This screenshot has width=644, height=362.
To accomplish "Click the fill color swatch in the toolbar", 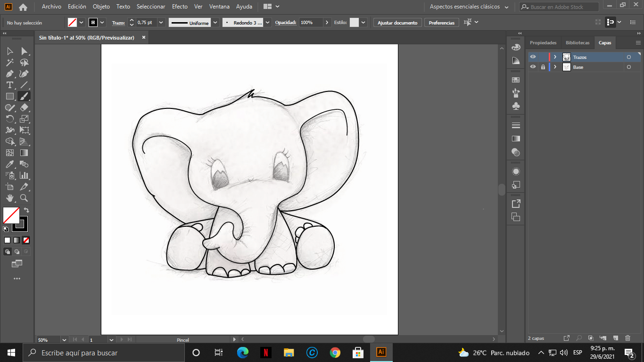I will coord(11,215).
